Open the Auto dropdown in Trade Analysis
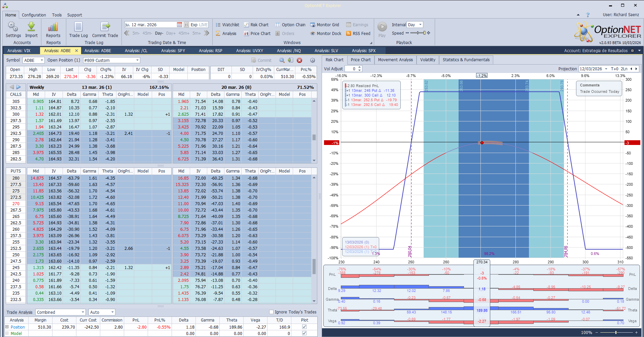This screenshot has height=337, width=644. tap(112, 312)
